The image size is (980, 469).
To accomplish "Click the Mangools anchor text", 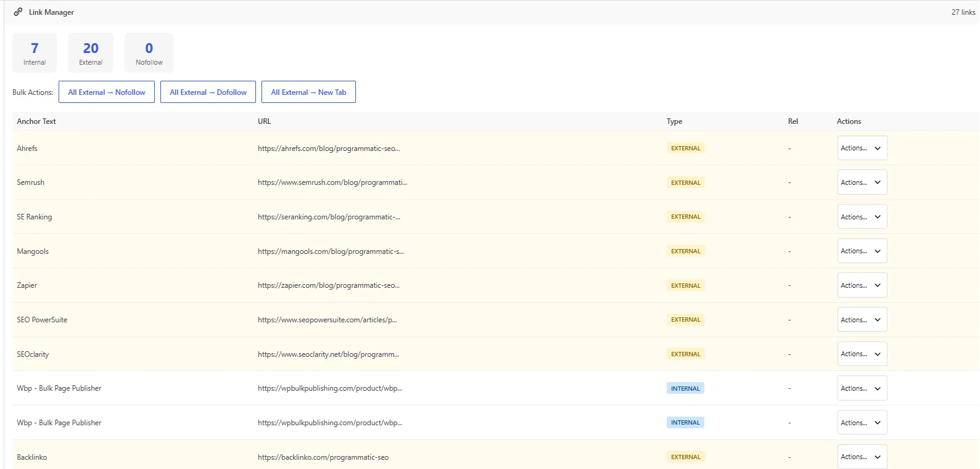I will point(33,251).
